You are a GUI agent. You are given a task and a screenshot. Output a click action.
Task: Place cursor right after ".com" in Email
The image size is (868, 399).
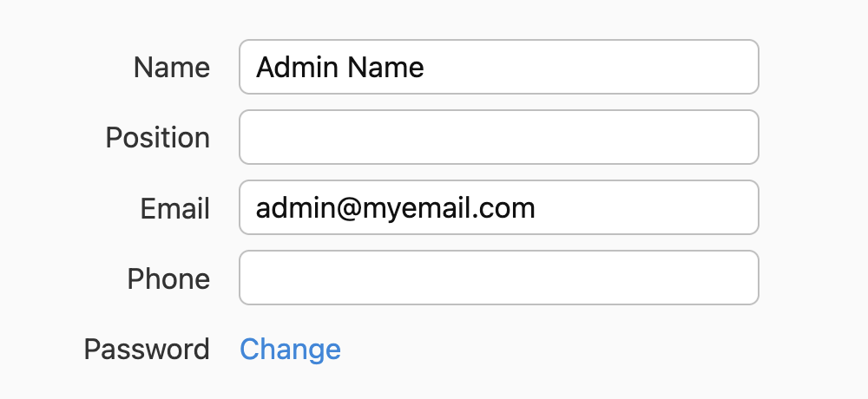coord(536,208)
